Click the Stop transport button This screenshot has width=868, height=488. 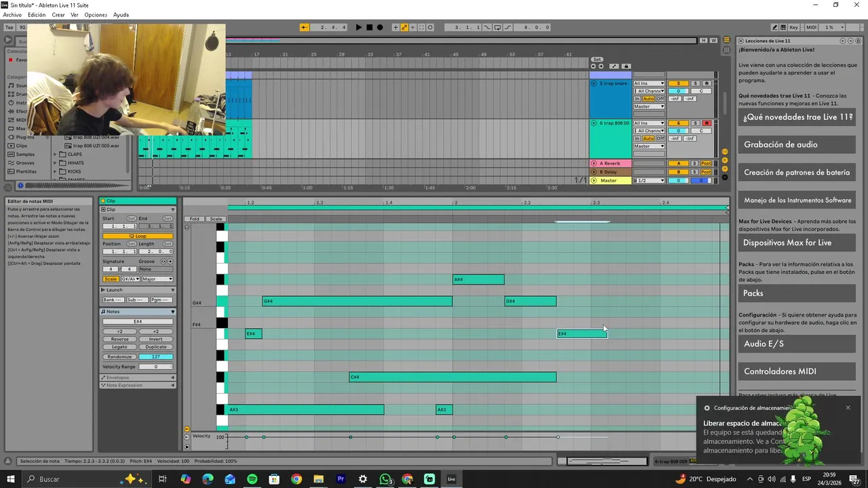[x=370, y=27]
